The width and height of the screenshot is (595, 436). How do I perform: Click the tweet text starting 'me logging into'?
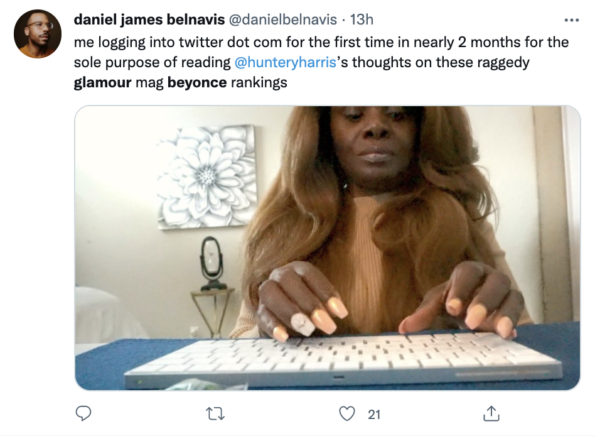[x=321, y=62]
